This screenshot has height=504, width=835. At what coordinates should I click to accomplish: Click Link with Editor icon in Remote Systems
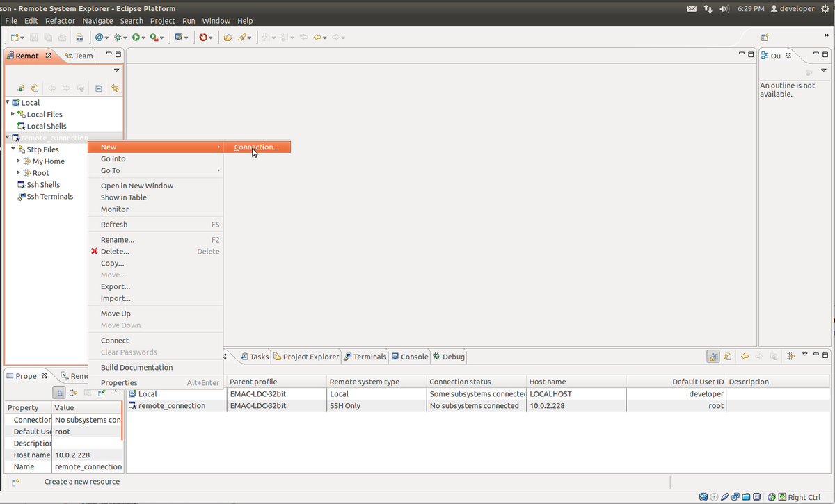pos(115,88)
